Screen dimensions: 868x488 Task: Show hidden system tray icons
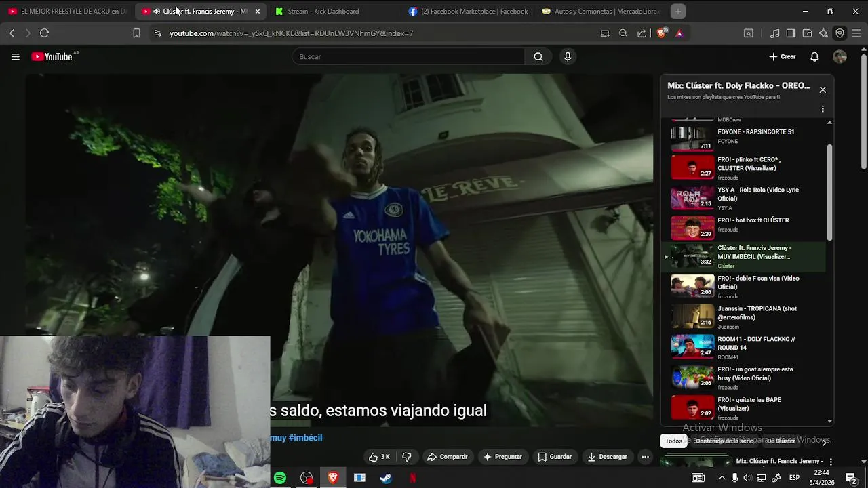[x=721, y=478]
